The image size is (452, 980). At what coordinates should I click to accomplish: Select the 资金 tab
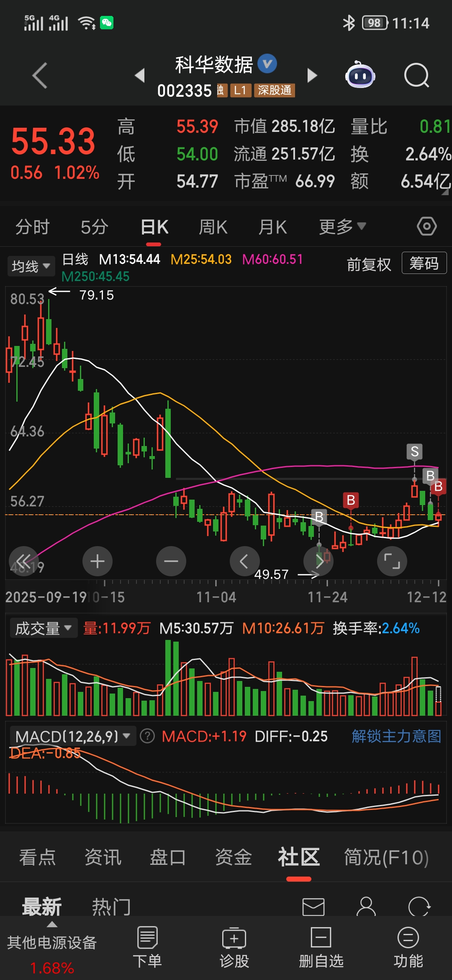pyautogui.click(x=233, y=857)
